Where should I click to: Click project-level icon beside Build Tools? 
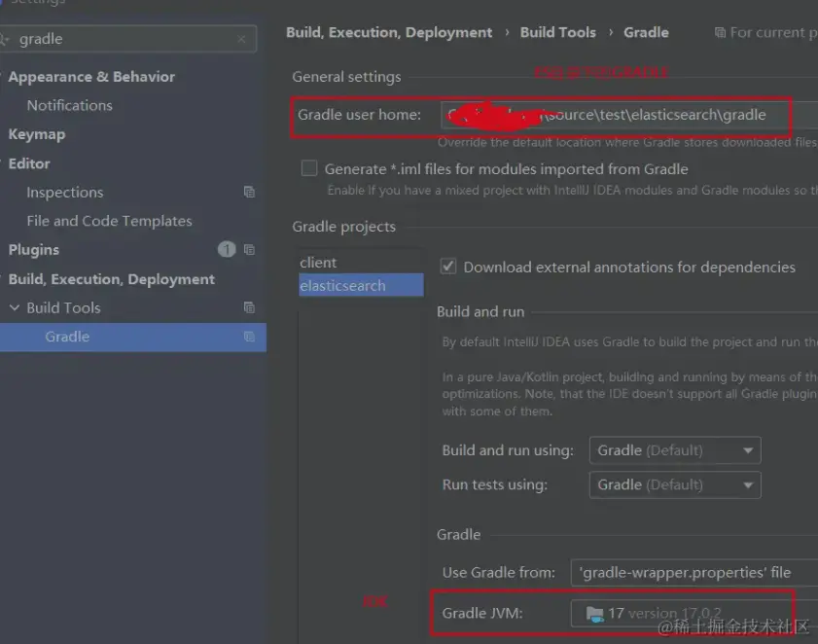point(249,307)
